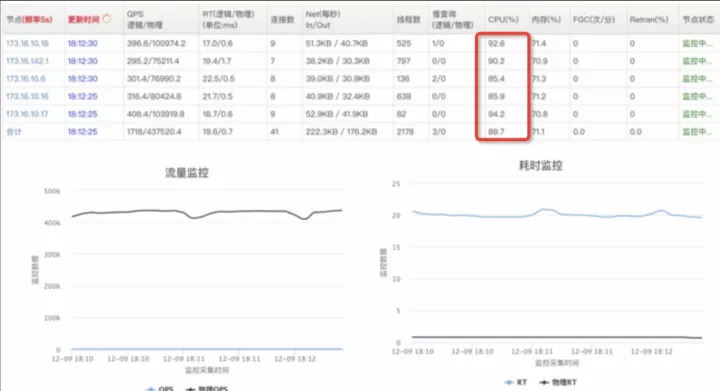Viewport: 720px width, 391px height.
Task: Click the 内存(%) column header
Action: click(x=546, y=19)
